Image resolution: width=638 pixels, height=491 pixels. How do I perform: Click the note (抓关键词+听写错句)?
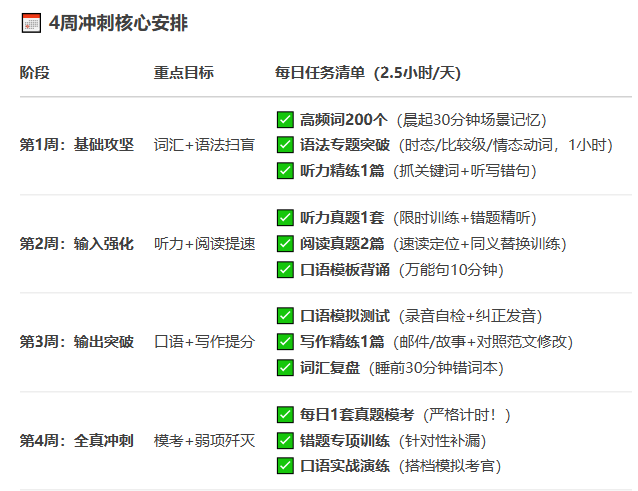pyautogui.click(x=465, y=170)
